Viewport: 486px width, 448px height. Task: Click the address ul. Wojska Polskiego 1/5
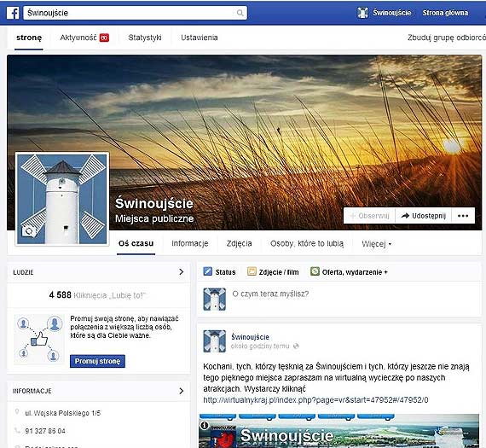click(x=63, y=413)
